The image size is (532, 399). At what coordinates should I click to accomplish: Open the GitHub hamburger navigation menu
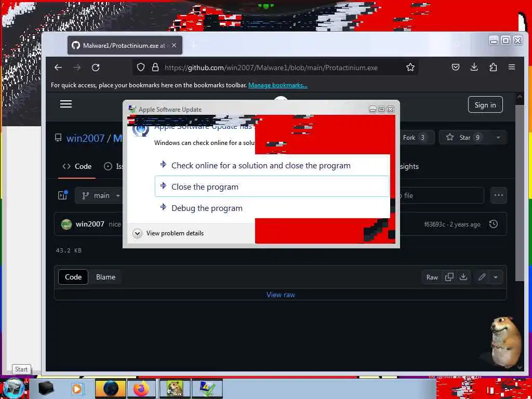[66, 104]
